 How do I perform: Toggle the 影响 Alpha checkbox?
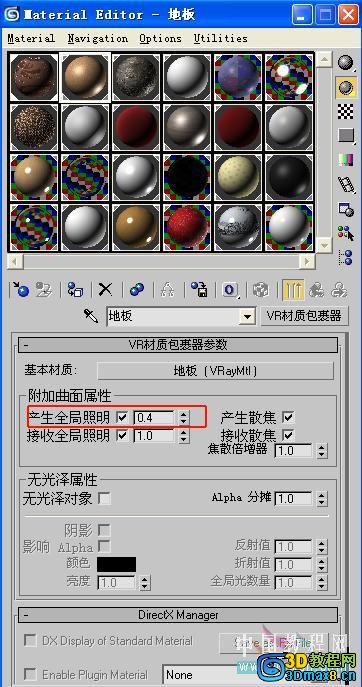104,547
